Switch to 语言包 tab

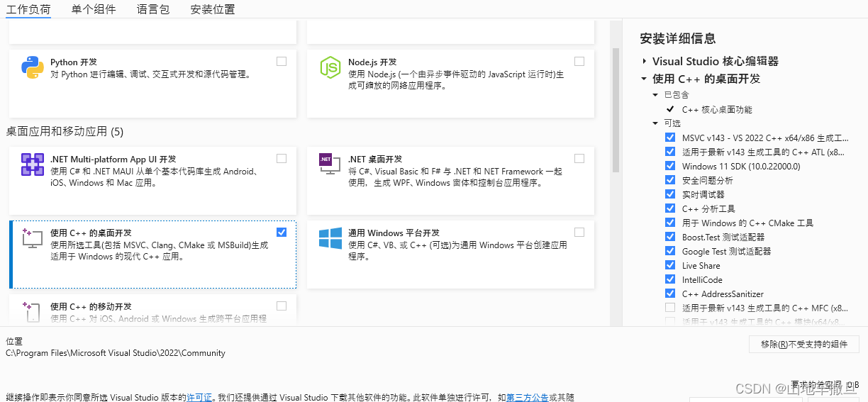(x=153, y=9)
